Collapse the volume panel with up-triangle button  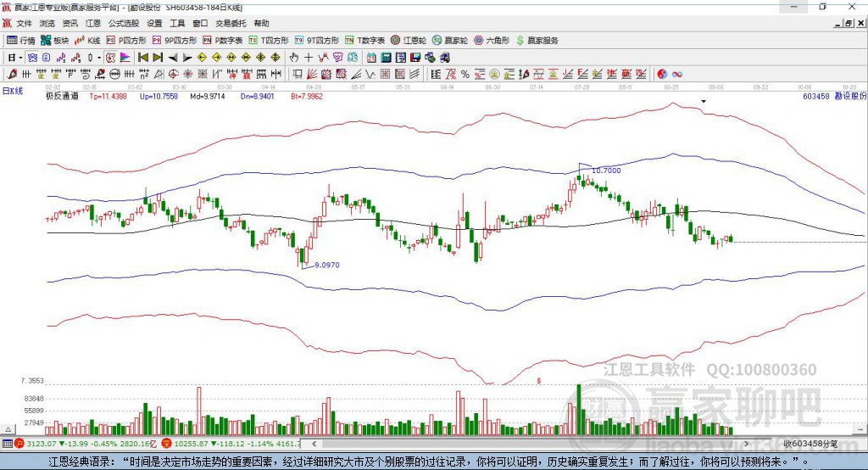(x=8, y=429)
